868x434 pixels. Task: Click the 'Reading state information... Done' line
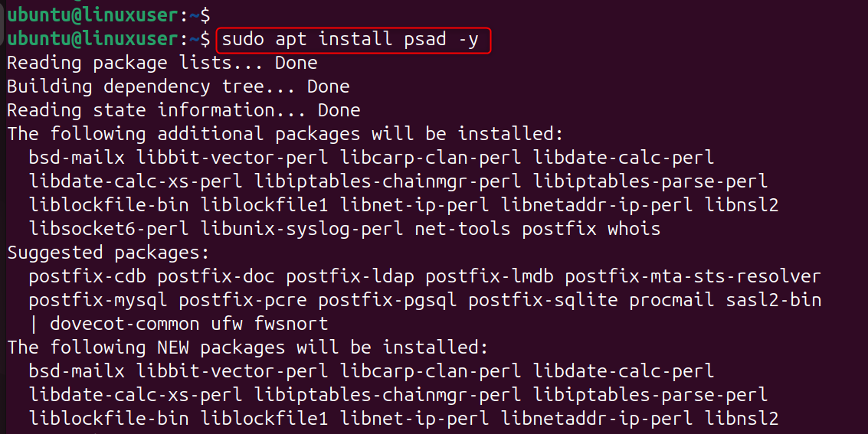click(183, 110)
